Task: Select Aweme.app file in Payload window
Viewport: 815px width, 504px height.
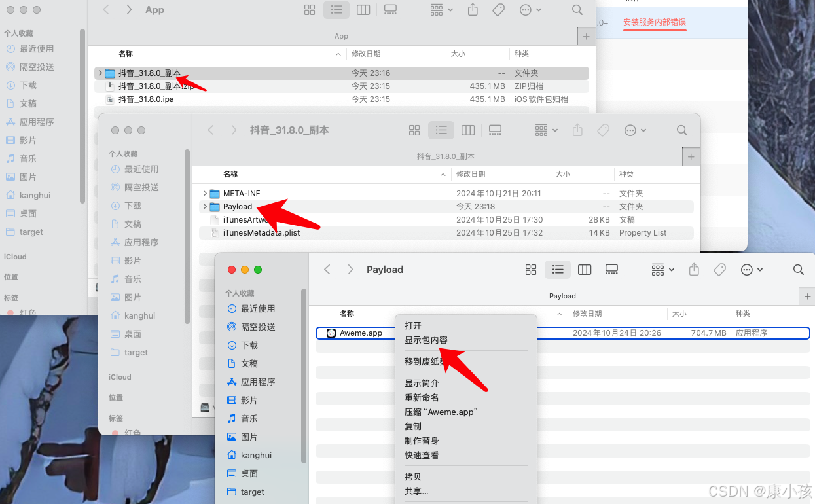Action: (x=562, y=333)
